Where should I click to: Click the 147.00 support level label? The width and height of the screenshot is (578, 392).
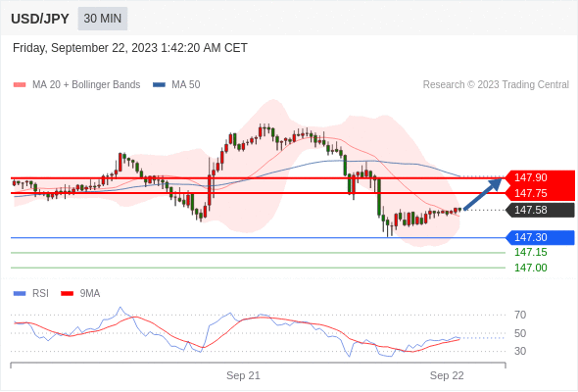pos(531,269)
